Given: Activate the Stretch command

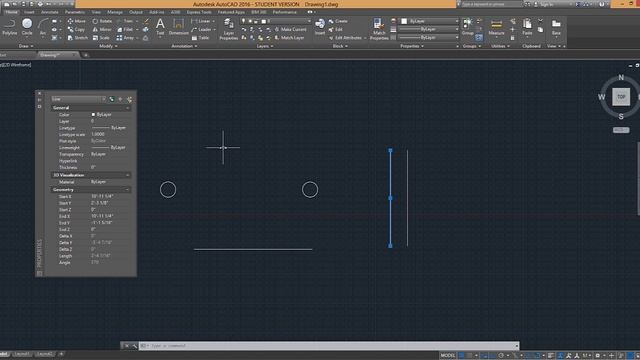Looking at the screenshot, I should point(78,38).
